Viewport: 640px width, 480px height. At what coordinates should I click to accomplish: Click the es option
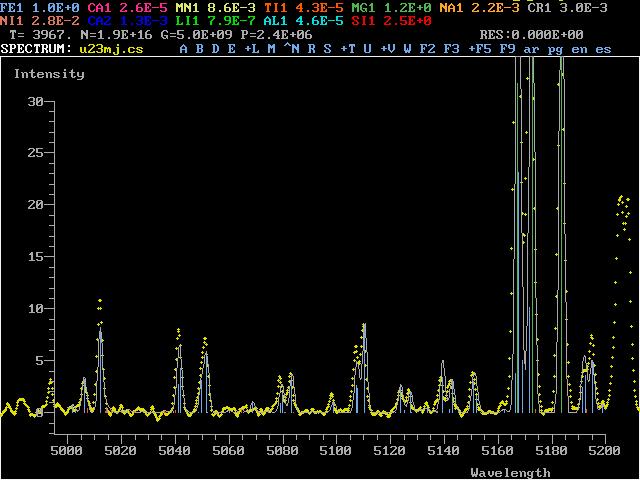coord(603,50)
